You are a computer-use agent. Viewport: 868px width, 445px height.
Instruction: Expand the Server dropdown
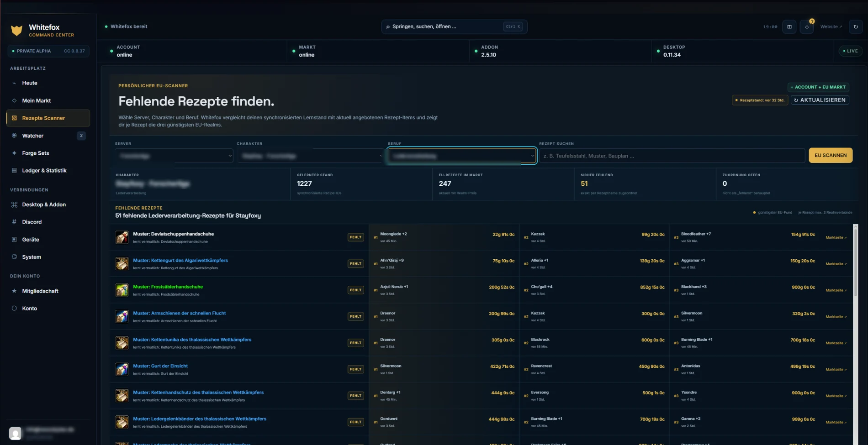point(174,156)
